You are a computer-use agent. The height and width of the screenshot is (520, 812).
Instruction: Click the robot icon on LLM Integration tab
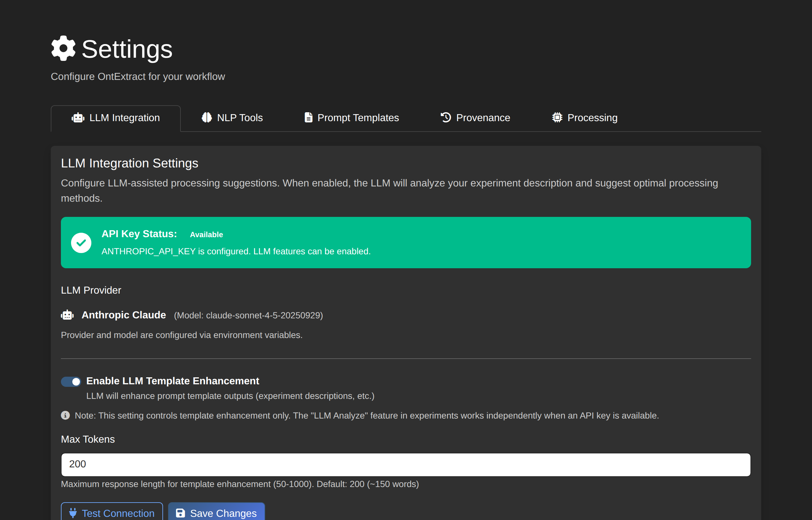[x=78, y=118]
